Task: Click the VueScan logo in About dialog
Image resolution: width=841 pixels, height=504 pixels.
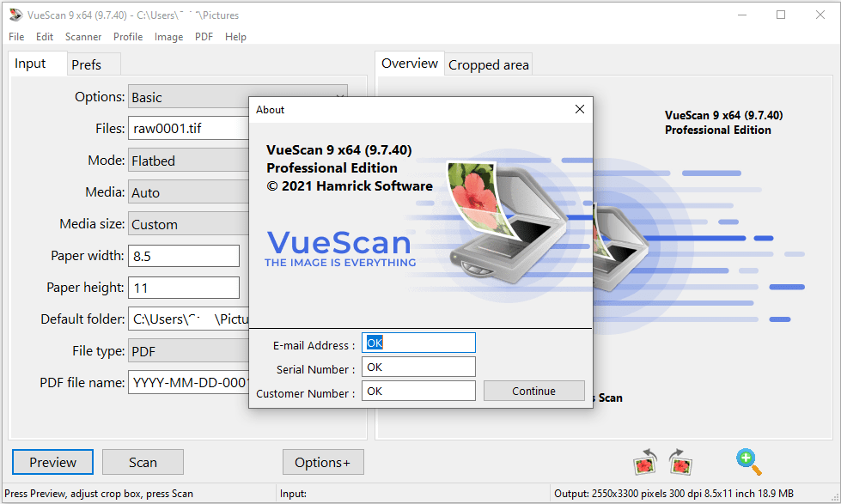Action: tap(340, 248)
